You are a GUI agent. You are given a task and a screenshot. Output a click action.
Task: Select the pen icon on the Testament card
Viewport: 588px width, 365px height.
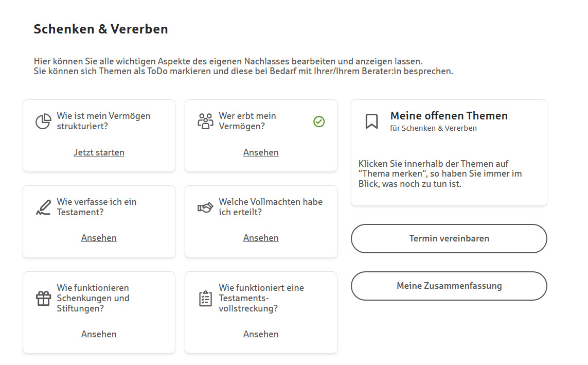pyautogui.click(x=44, y=206)
